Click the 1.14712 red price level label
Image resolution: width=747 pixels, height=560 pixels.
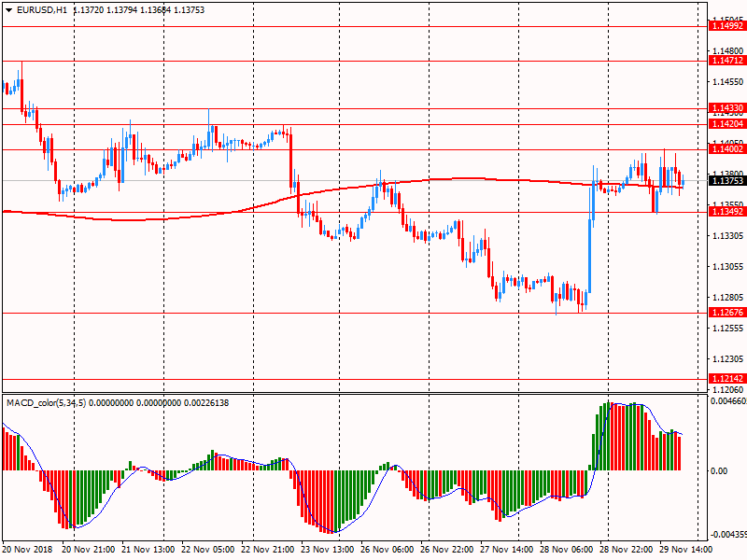click(727, 61)
